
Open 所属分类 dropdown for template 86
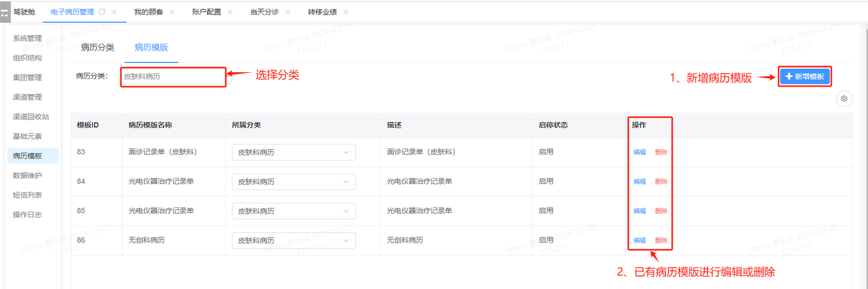pos(293,240)
